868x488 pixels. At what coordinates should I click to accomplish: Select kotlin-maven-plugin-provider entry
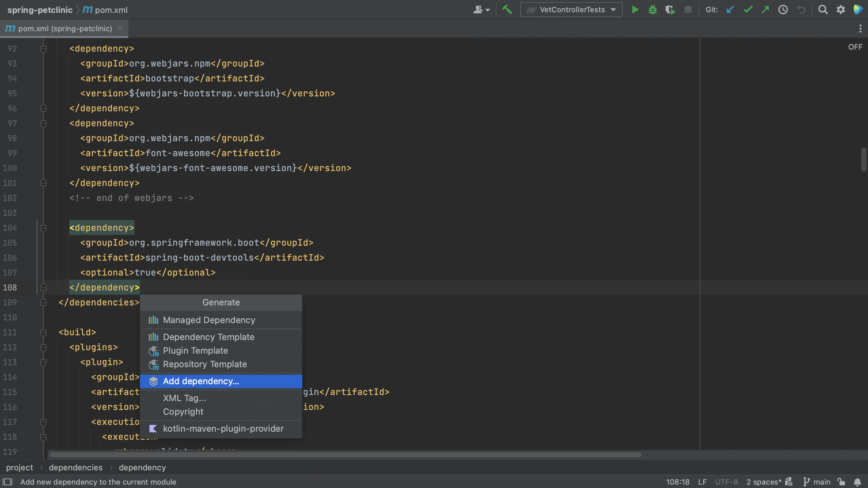[x=221, y=429]
